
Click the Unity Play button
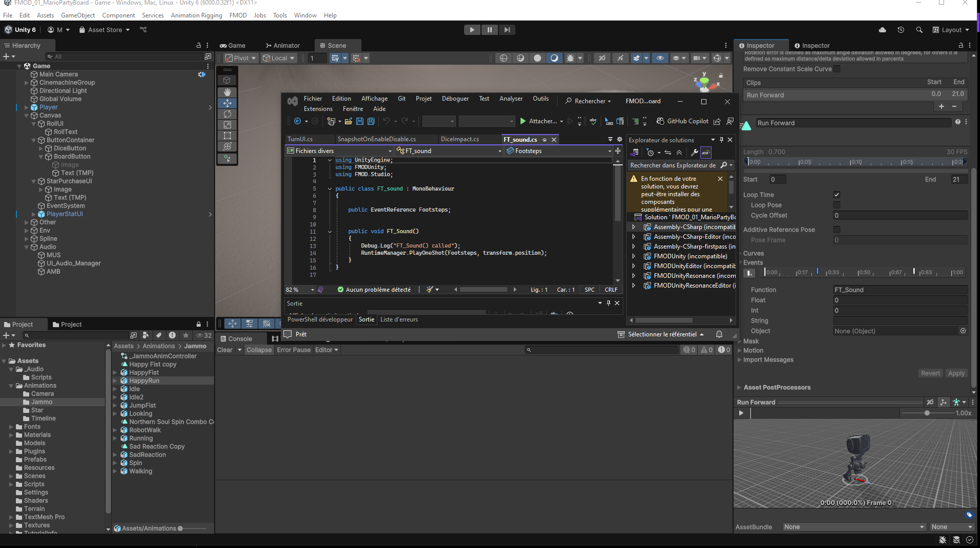[472, 30]
